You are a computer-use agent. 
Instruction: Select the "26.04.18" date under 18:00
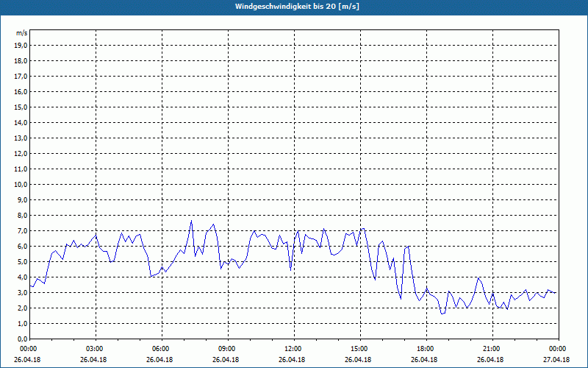coord(424,360)
